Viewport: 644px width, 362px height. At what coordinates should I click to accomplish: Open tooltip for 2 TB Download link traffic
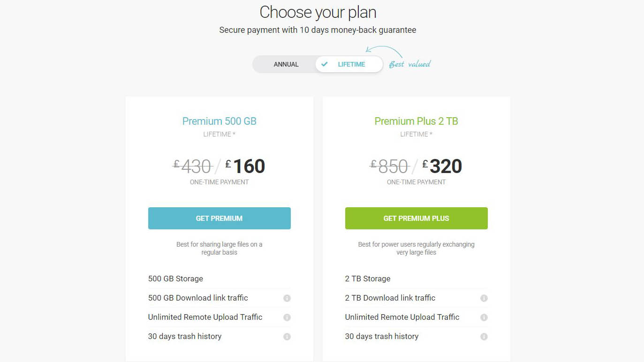[484, 298]
